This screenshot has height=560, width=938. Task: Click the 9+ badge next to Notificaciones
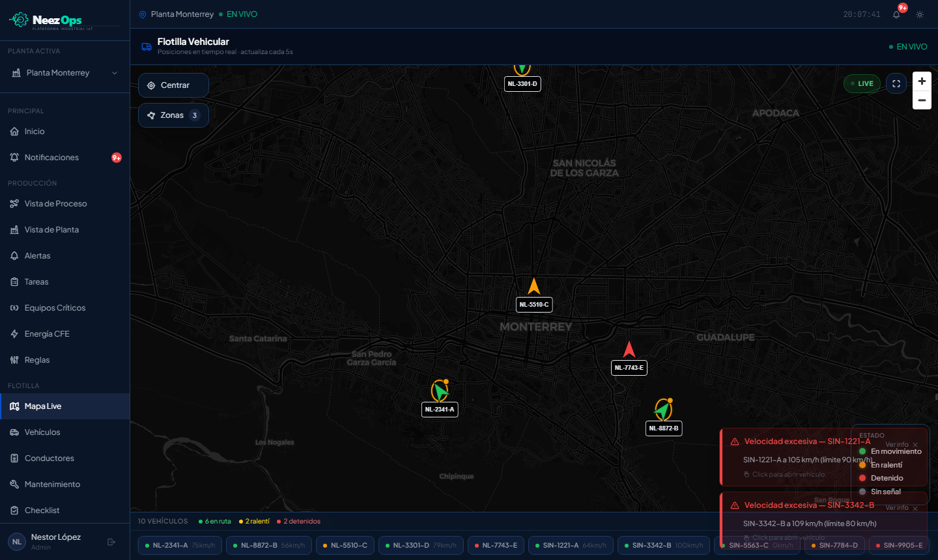tap(117, 158)
